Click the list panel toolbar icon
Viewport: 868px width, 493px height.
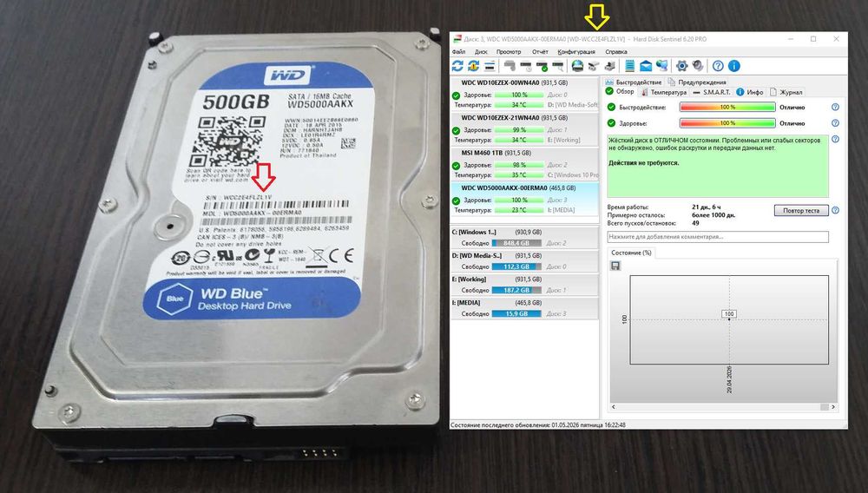click(x=490, y=66)
